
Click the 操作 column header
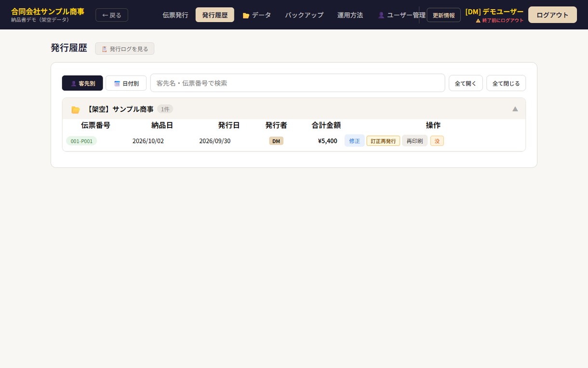pyautogui.click(x=433, y=125)
